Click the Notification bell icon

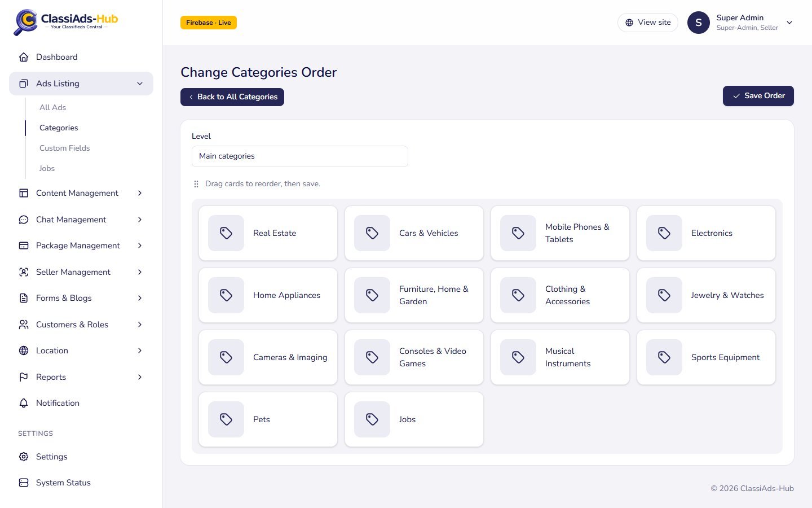coord(24,403)
